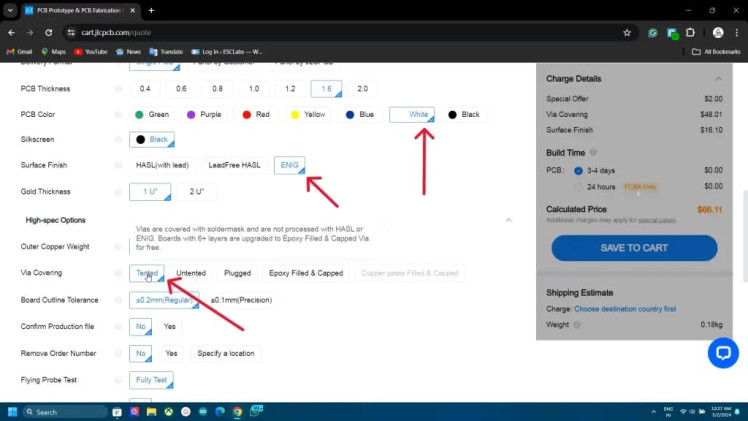Open the Windows Start menu
The height and width of the screenshot is (421, 748).
point(13,411)
